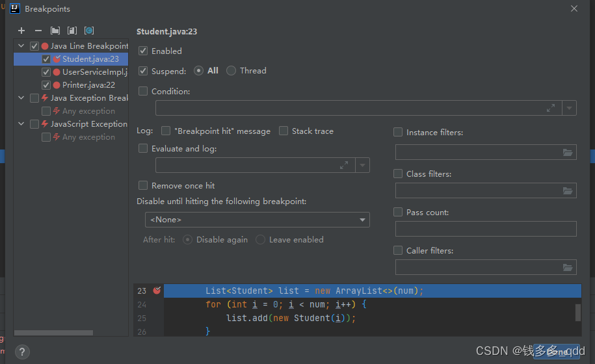Browse Caller filters folder icon
This screenshot has height=364, width=595.
568,268
